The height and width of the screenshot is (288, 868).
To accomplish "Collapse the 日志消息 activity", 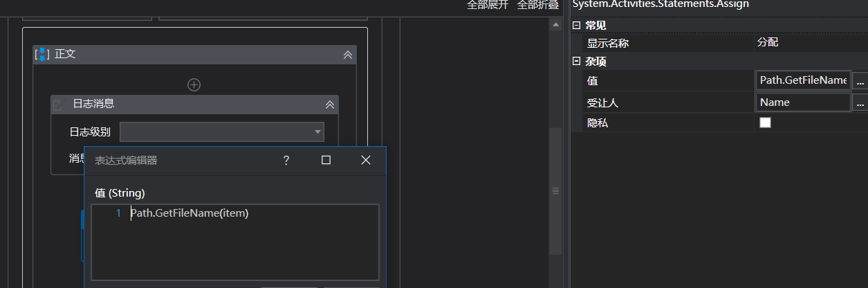I will 330,105.
